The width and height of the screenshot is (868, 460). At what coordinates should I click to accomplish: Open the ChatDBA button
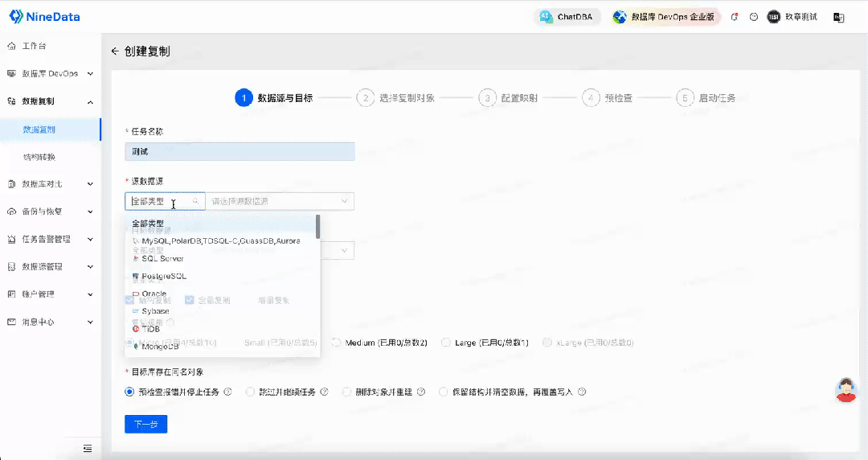[567, 17]
